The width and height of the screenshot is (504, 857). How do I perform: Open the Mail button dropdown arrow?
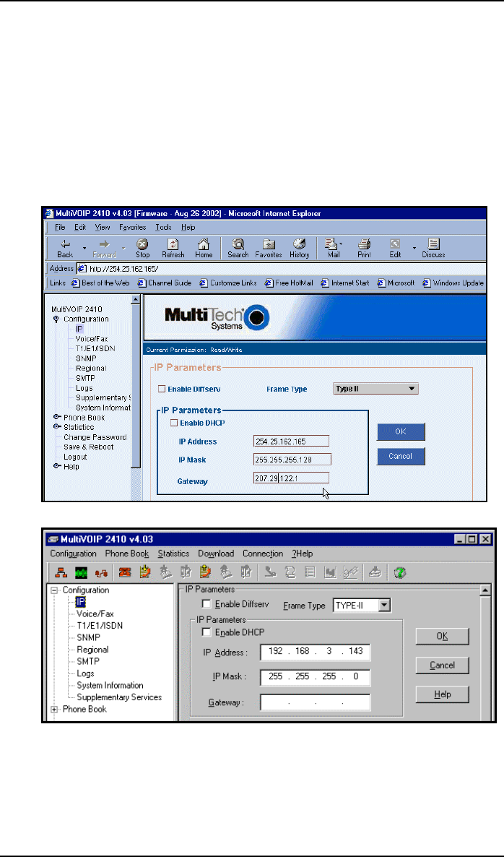tap(341, 244)
